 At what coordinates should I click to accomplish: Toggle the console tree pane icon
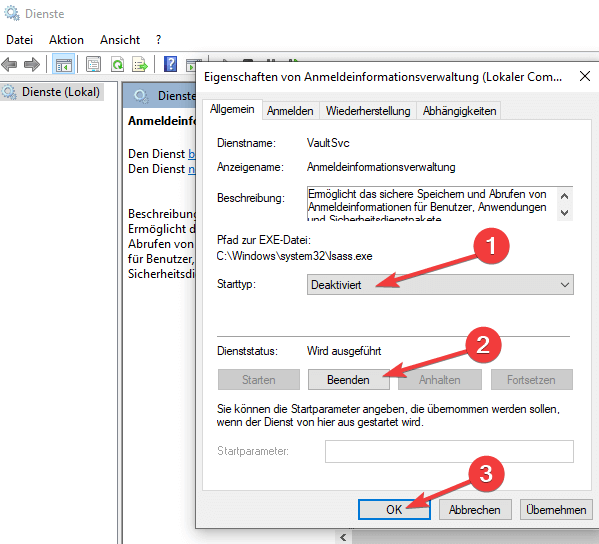click(63, 64)
